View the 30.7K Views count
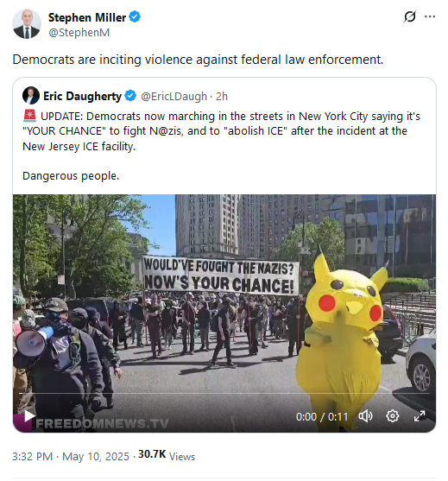 click(167, 455)
